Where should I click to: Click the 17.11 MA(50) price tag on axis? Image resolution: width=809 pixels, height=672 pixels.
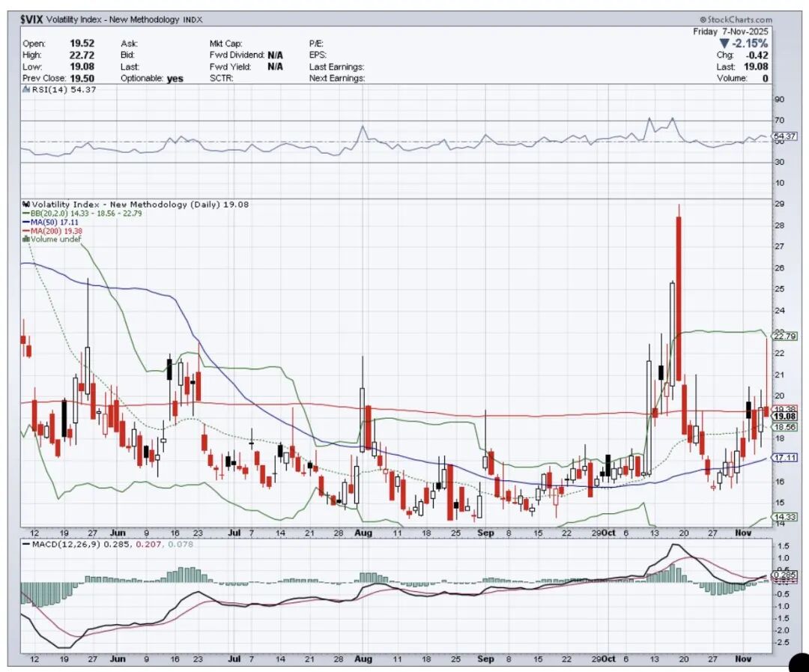click(785, 458)
